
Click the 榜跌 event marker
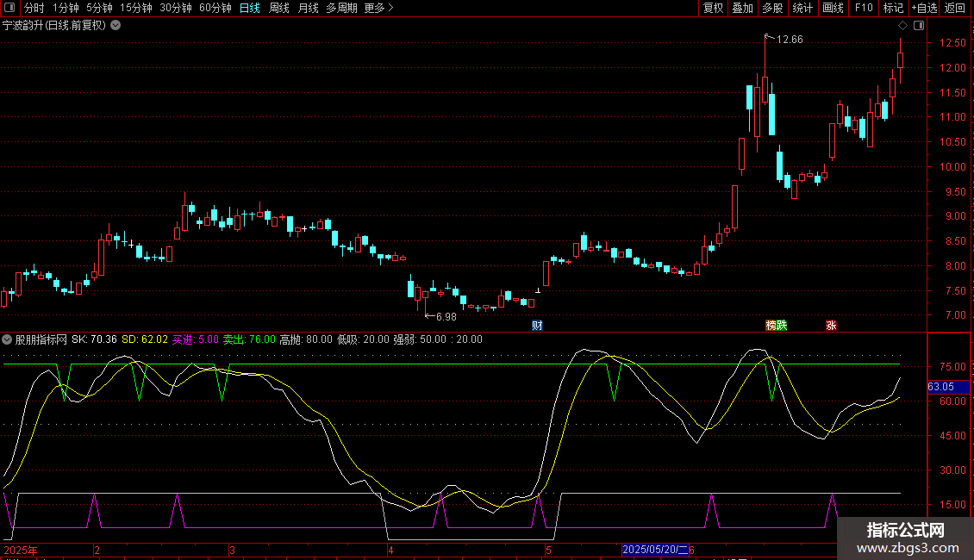776,326
